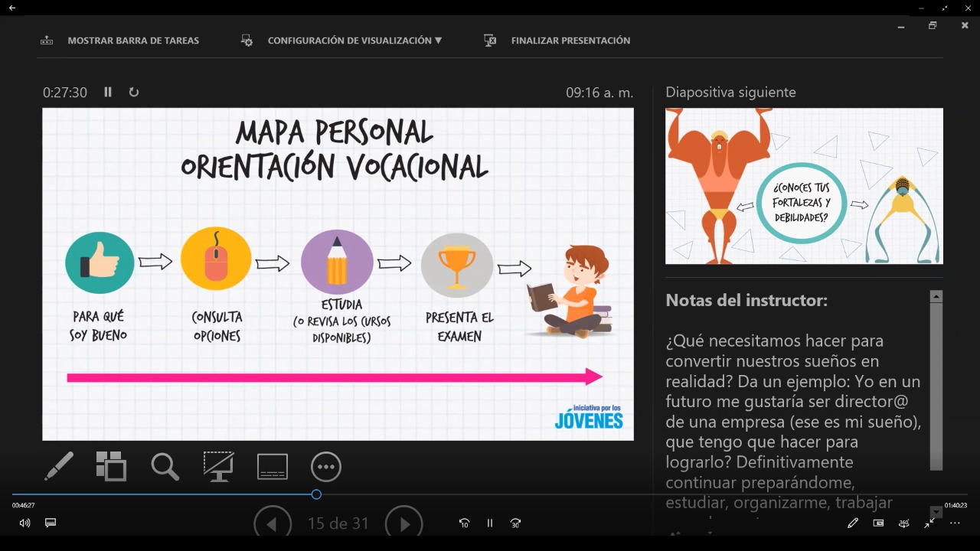The image size is (980, 551).
Task: Skip back 10 seconds in video
Action: tap(464, 523)
